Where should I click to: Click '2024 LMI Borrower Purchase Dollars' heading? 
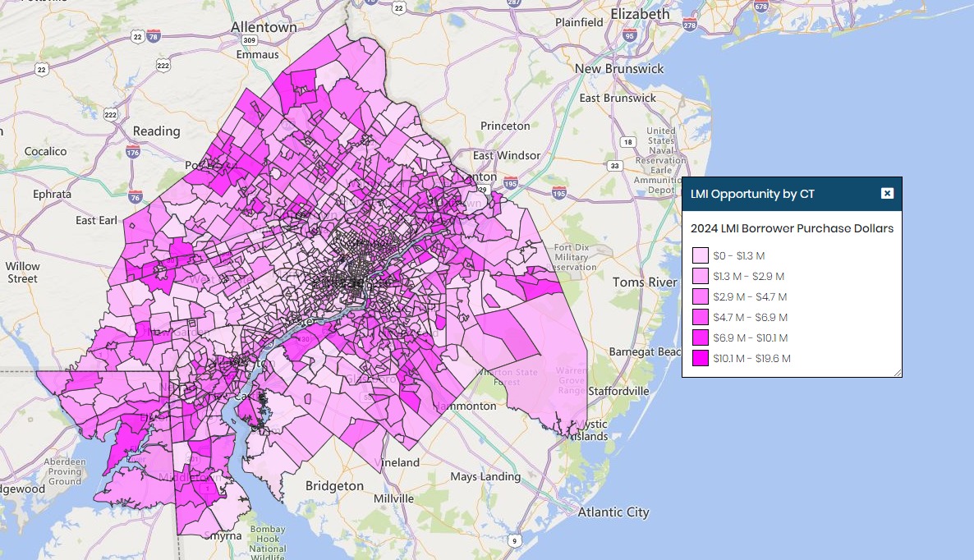coord(792,228)
